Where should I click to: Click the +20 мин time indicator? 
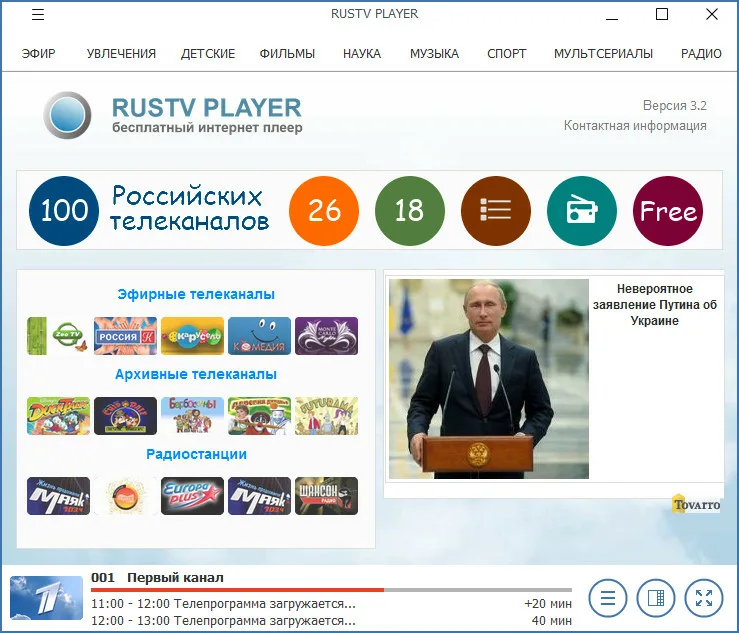(548, 604)
